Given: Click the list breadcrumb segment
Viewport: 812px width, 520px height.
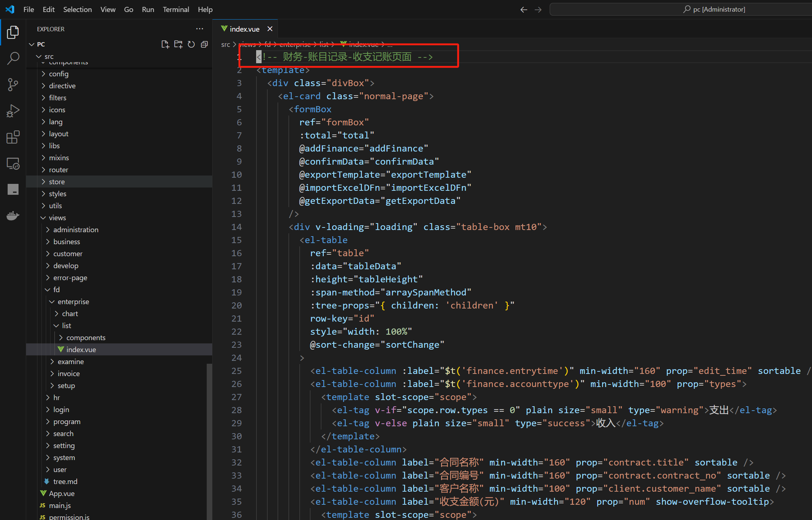Looking at the screenshot, I should 324,44.
